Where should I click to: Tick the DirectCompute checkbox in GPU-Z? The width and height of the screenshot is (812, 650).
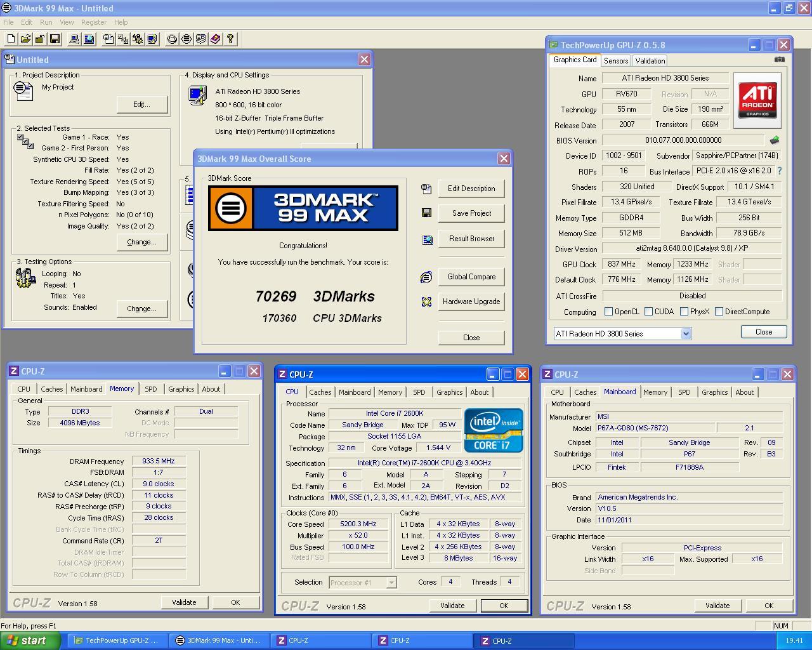point(719,312)
